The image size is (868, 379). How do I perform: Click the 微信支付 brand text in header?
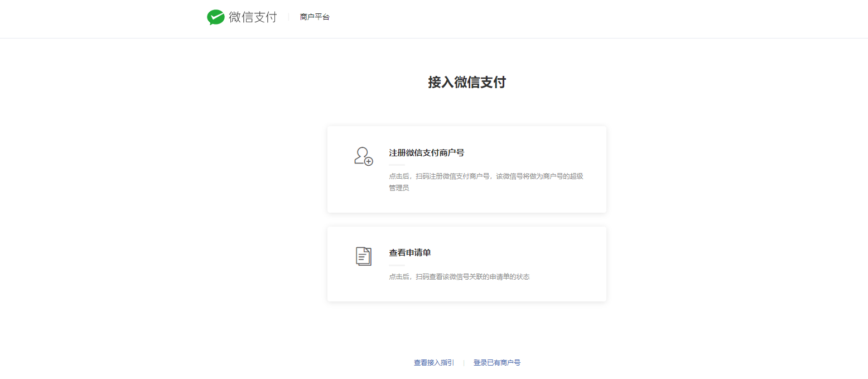coord(253,17)
